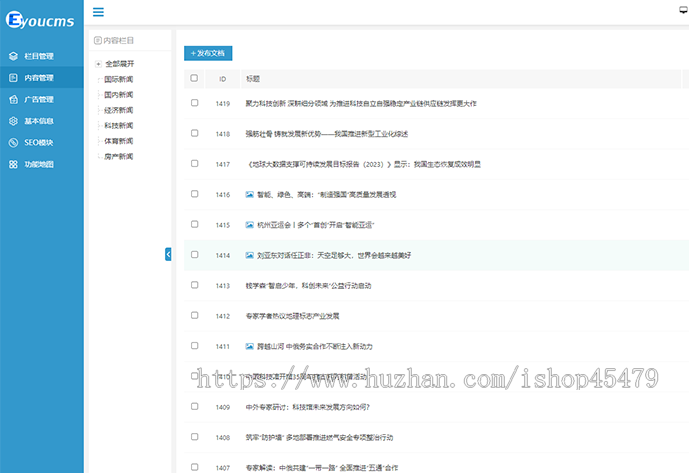The height and width of the screenshot is (473, 689).
Task: Open 经济新闻 category
Action: point(119,110)
